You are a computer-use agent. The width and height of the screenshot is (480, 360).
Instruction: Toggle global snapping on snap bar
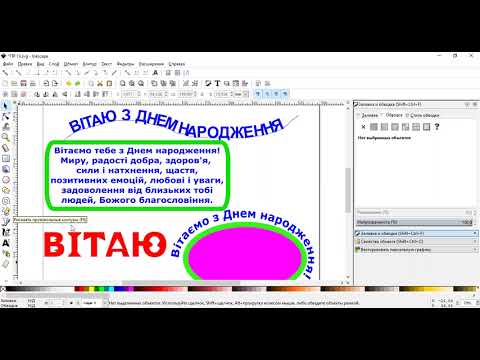click(5, 73)
